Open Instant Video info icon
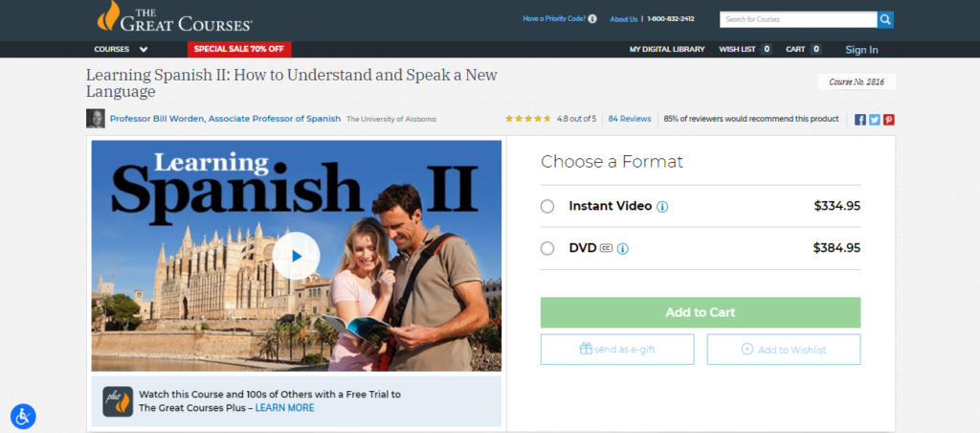This screenshot has width=980, height=433. pos(662,207)
